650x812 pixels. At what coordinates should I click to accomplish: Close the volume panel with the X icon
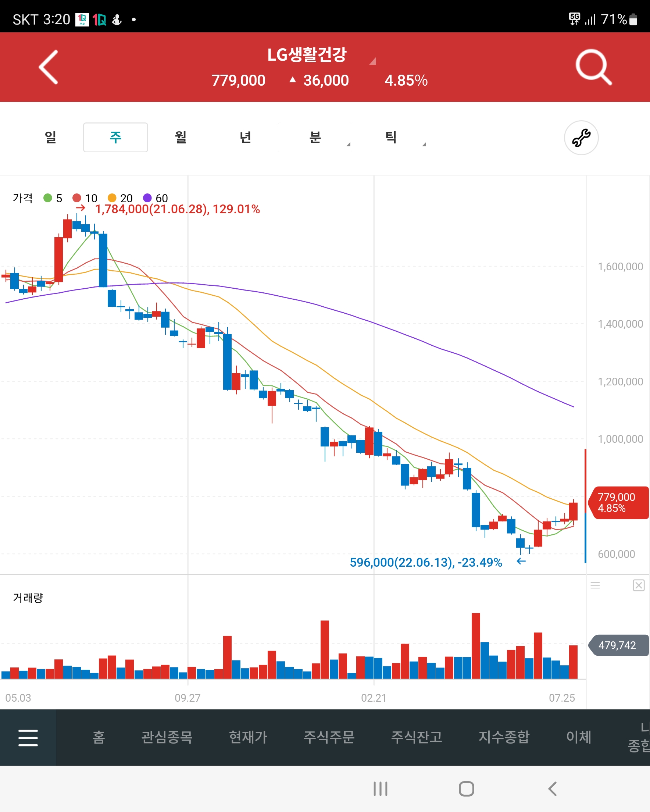pos(638,585)
